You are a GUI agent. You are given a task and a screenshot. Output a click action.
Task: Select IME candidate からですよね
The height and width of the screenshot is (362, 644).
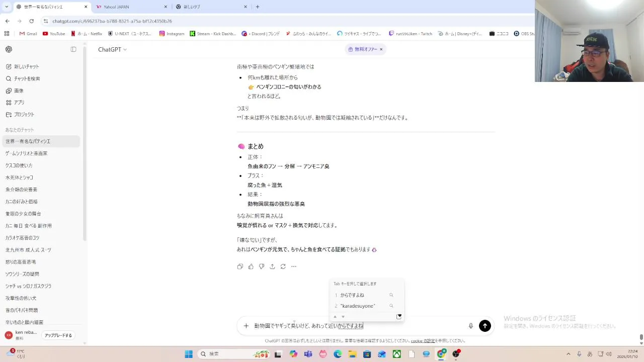point(352,295)
